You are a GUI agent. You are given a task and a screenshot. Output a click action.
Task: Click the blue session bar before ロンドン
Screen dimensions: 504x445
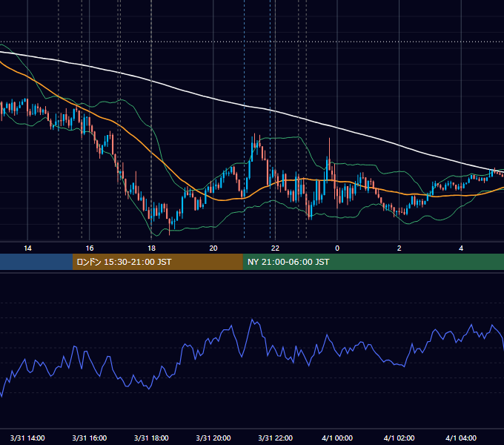[36, 262]
